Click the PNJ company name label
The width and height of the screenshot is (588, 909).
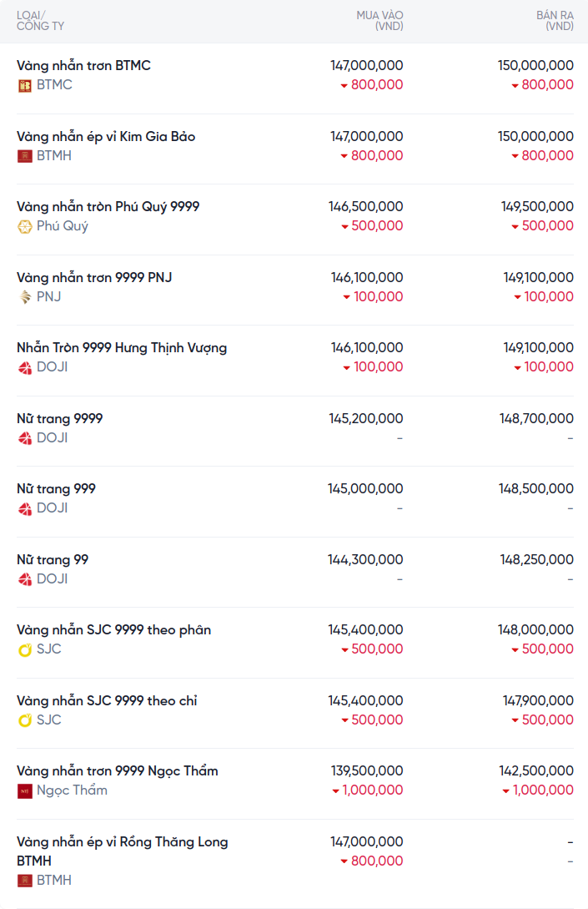(x=48, y=297)
